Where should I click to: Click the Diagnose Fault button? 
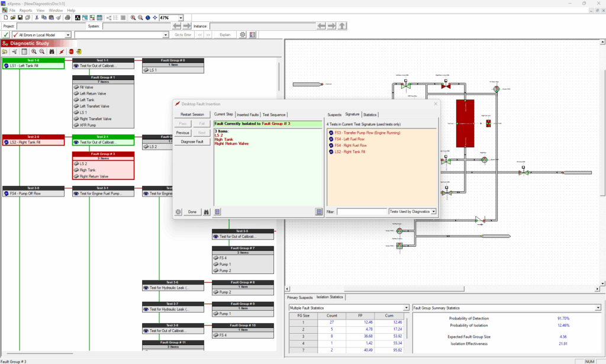pyautogui.click(x=192, y=142)
